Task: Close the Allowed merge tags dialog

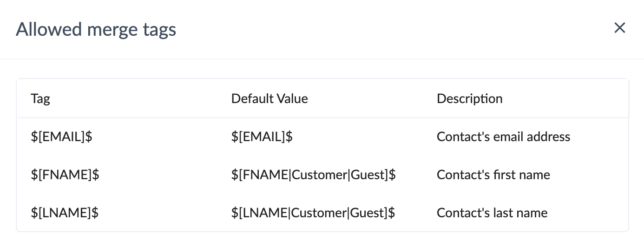Action: point(619,28)
